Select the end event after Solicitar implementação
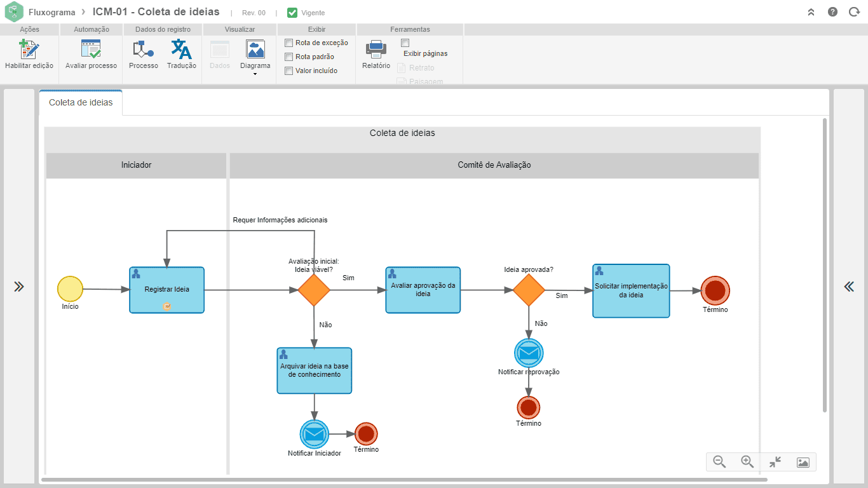This screenshot has height=488, width=868. (x=715, y=290)
